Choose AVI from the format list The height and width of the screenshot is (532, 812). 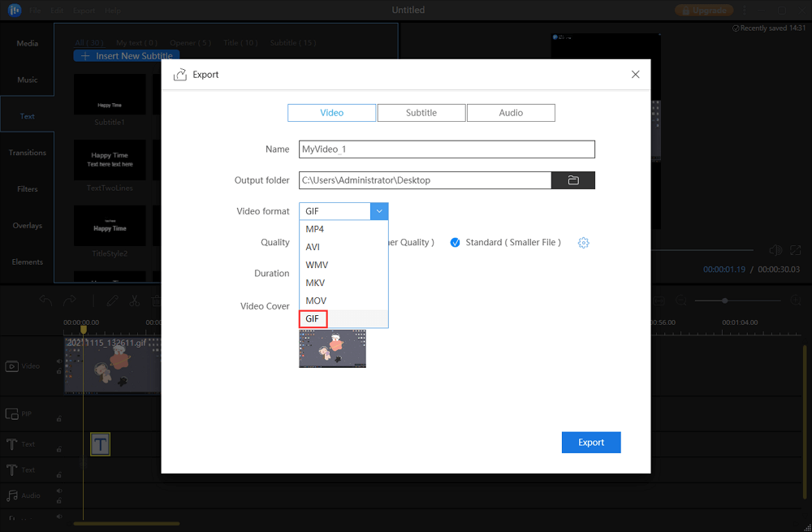click(x=343, y=247)
